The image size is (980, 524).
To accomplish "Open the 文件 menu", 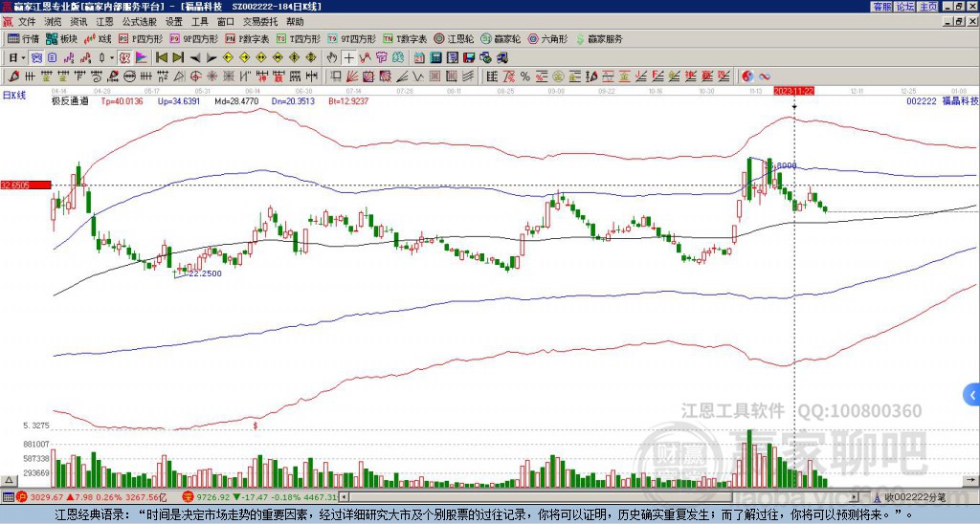I will [x=27, y=22].
